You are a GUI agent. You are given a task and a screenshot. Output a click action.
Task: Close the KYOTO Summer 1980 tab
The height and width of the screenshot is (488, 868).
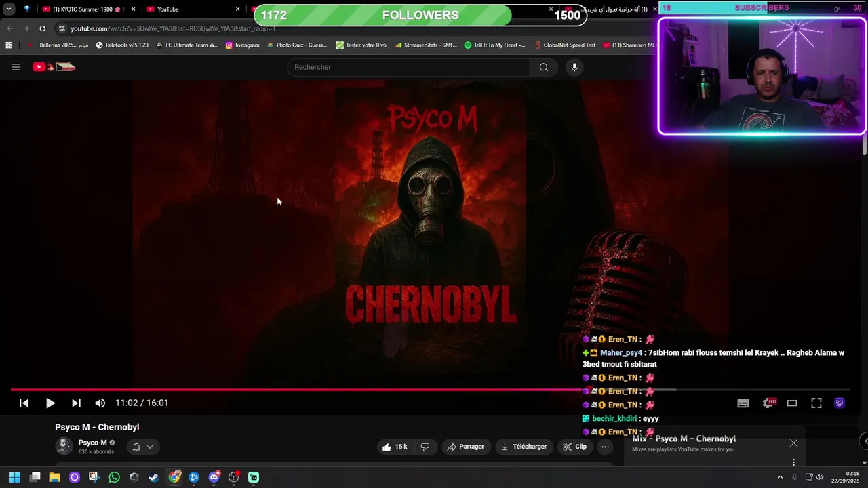tap(133, 9)
